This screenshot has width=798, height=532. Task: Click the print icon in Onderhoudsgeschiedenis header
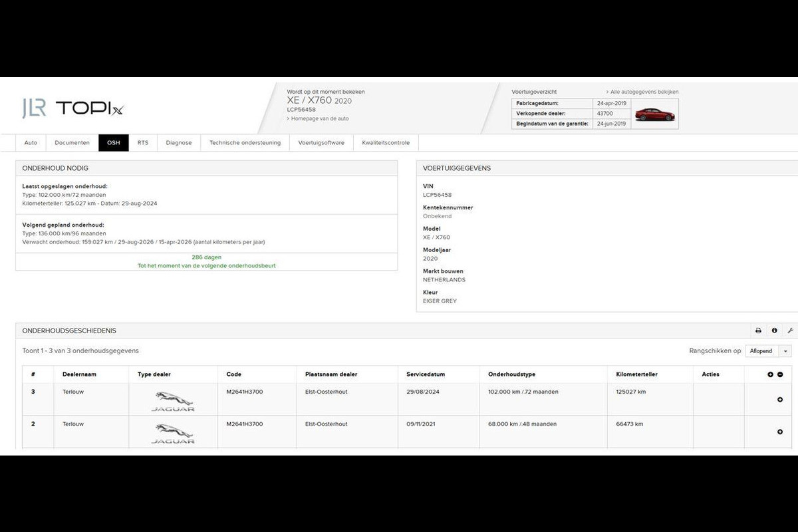point(758,331)
